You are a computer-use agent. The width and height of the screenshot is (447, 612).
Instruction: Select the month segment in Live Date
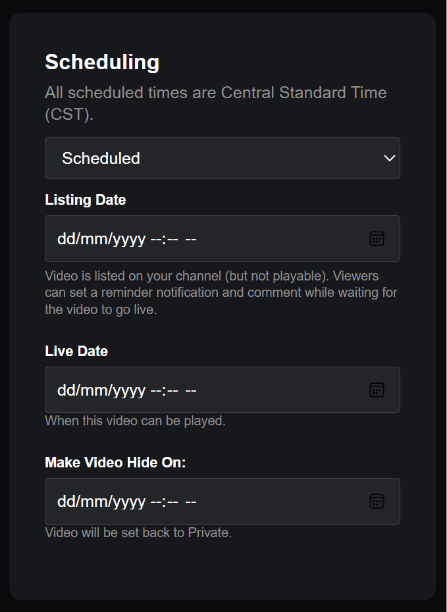tap(87, 390)
